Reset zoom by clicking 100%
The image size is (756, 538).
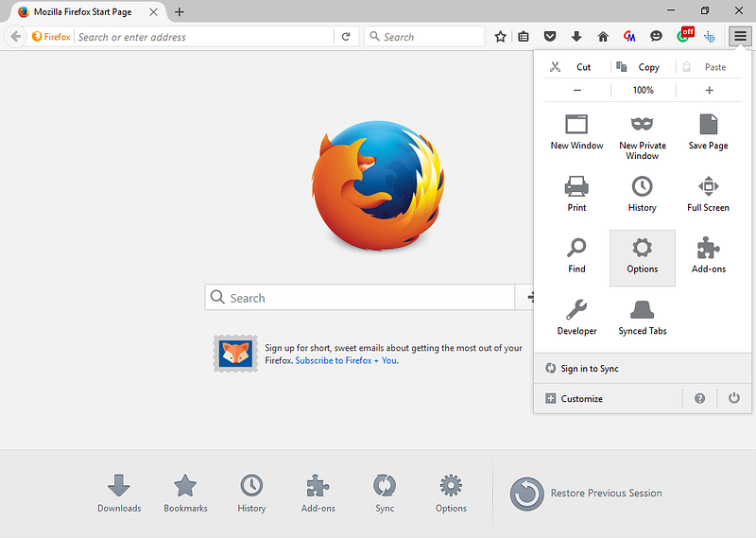click(644, 90)
